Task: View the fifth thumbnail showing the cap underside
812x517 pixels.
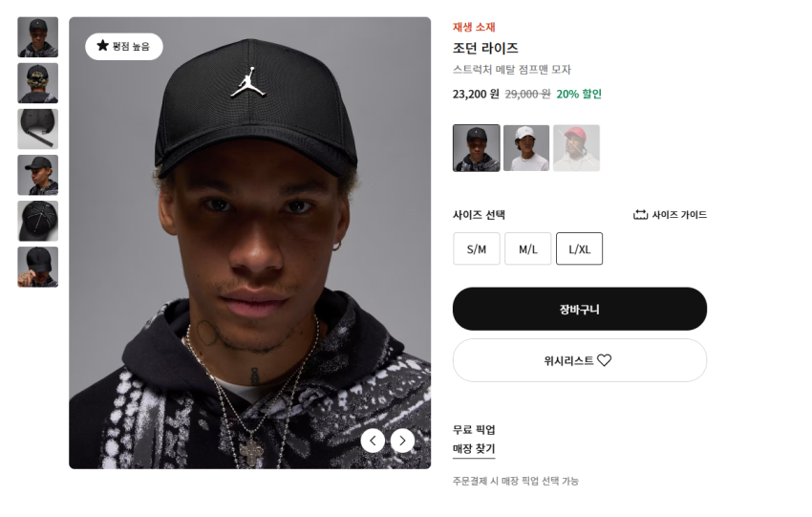Action: (38, 221)
